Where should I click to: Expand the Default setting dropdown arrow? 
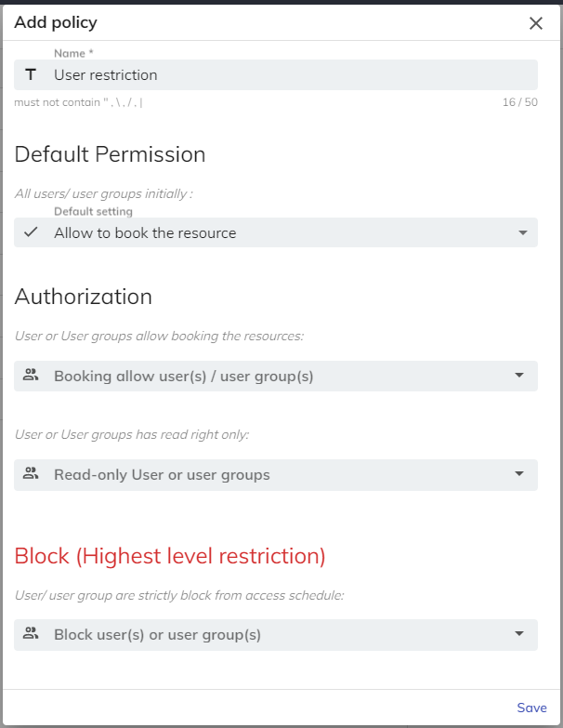(x=522, y=233)
